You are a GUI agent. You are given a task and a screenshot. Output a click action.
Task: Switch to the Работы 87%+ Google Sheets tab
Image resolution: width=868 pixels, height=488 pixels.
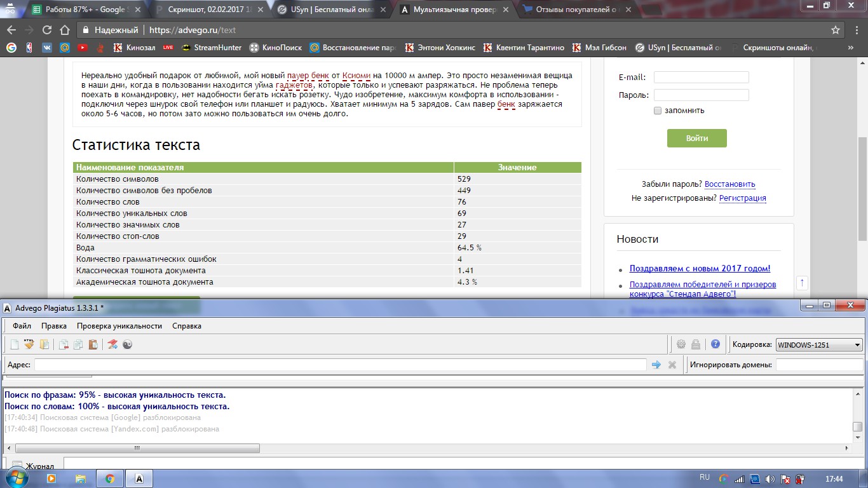(x=85, y=10)
